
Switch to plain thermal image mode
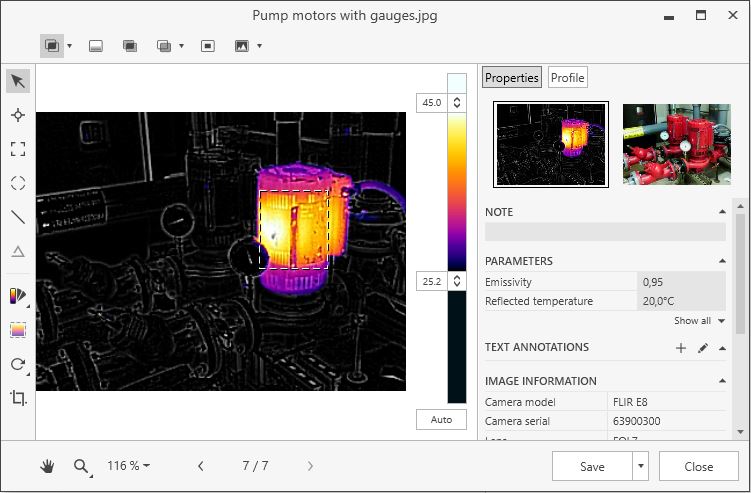click(x=96, y=46)
